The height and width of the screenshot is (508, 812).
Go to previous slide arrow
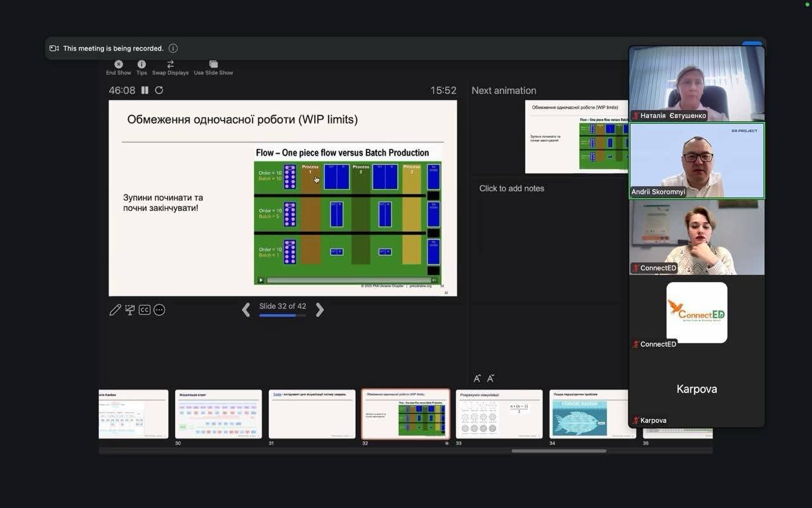pos(246,310)
